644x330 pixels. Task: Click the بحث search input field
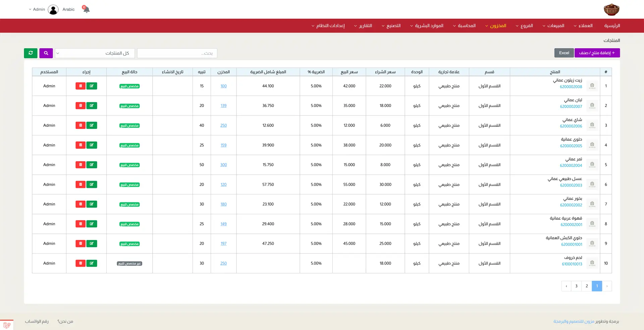coord(177,53)
